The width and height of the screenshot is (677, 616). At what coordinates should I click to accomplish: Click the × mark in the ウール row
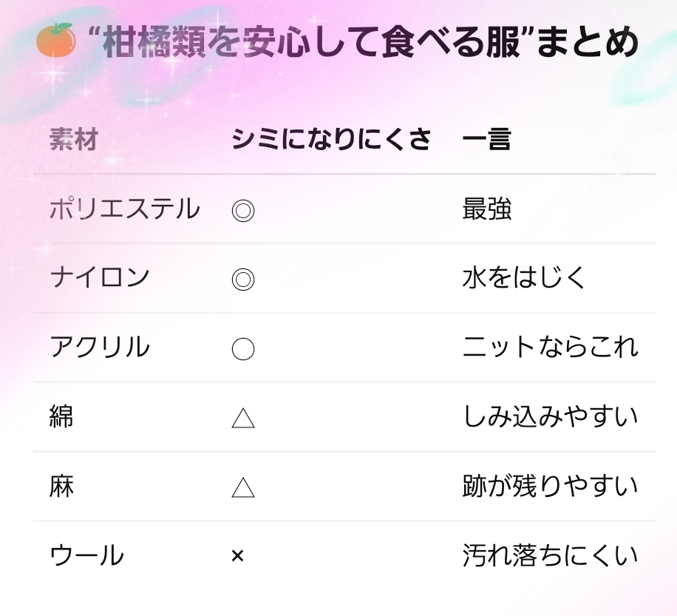(x=237, y=557)
